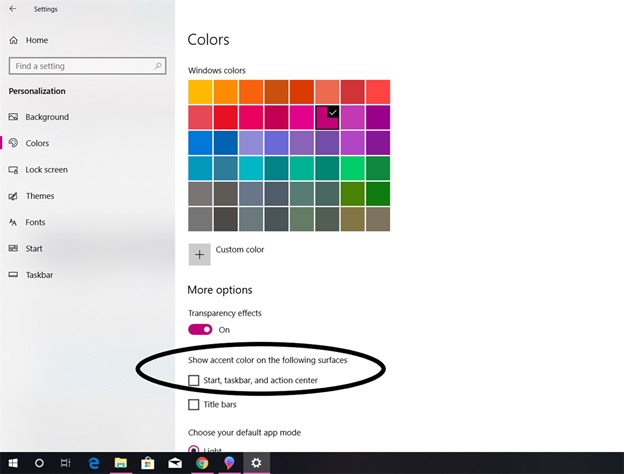Click the Colors palette icon in sidebar
Viewport: 624px width, 474px height.
coord(13,143)
